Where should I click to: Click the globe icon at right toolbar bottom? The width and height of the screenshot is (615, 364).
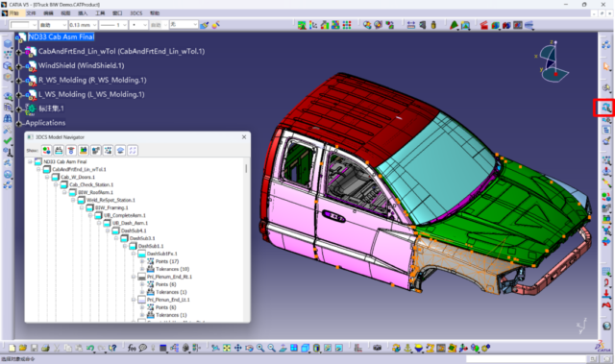click(606, 326)
